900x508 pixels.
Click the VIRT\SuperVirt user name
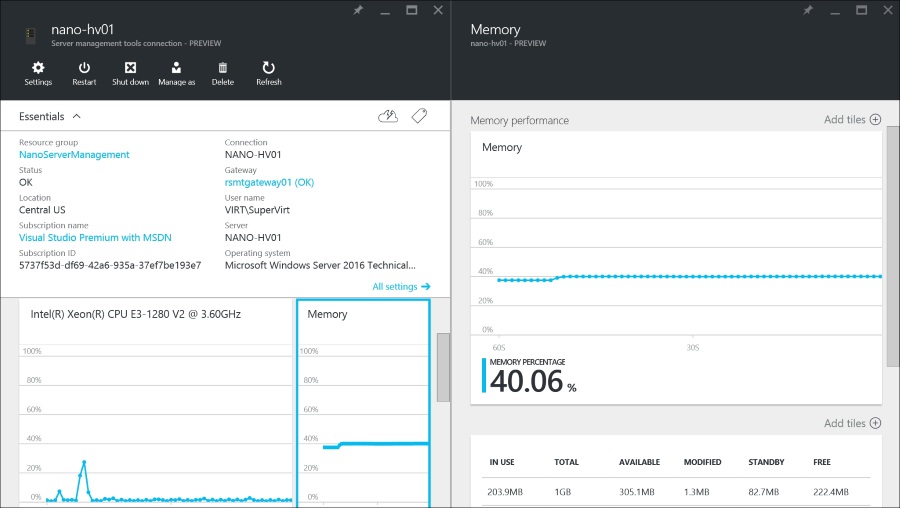click(257, 210)
